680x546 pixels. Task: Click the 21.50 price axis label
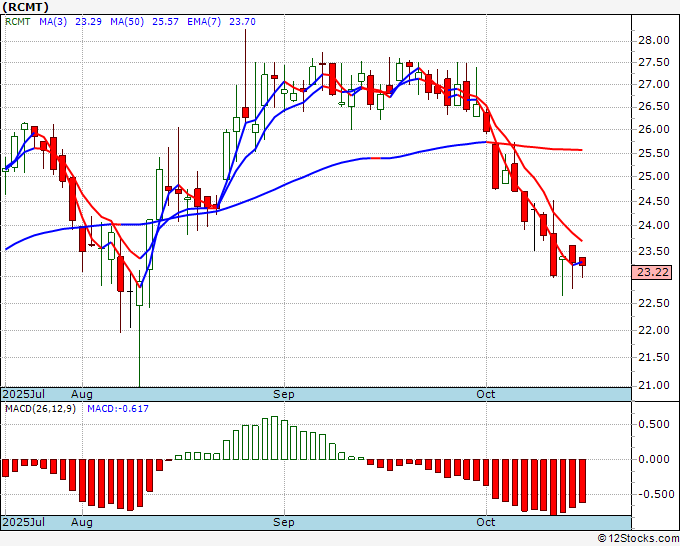pos(654,357)
